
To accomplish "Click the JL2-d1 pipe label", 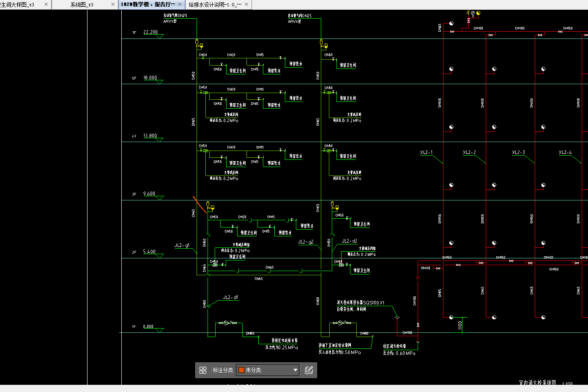I will (x=230, y=297).
